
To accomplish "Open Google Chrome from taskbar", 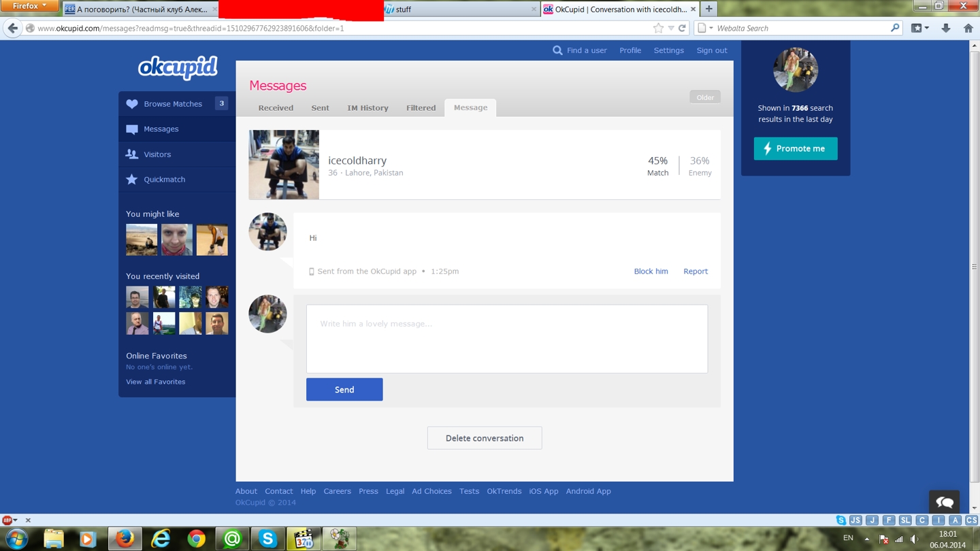I will pyautogui.click(x=196, y=539).
